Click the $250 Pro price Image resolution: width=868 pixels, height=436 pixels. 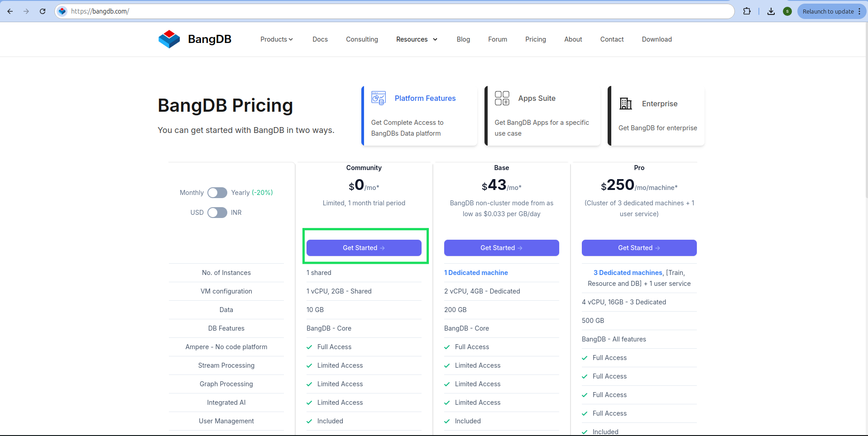coord(618,185)
